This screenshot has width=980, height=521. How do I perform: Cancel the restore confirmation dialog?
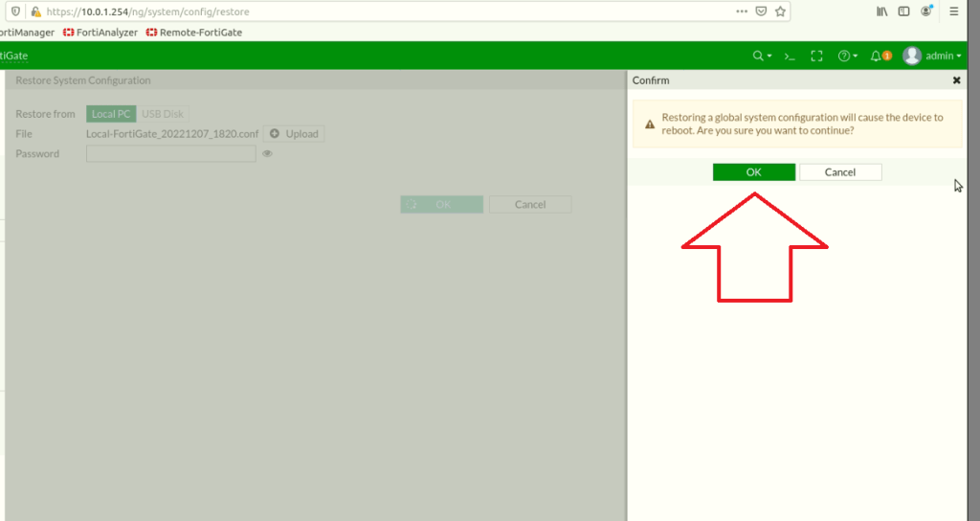840,172
